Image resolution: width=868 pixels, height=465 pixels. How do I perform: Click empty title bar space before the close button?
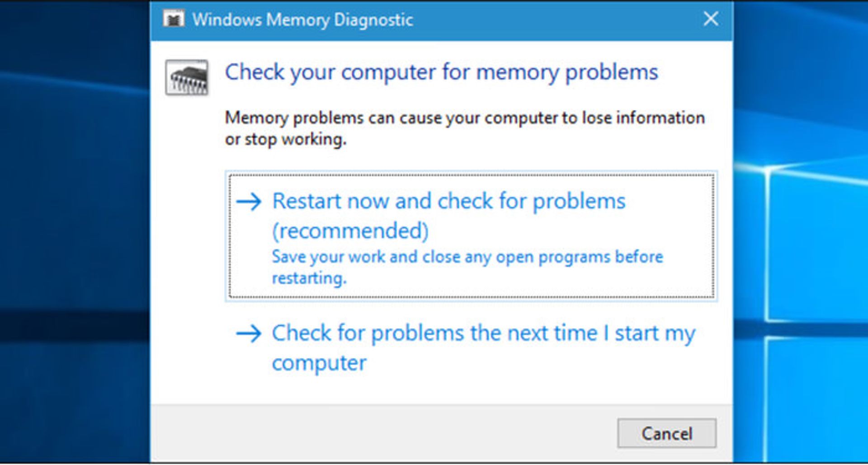click(556, 20)
